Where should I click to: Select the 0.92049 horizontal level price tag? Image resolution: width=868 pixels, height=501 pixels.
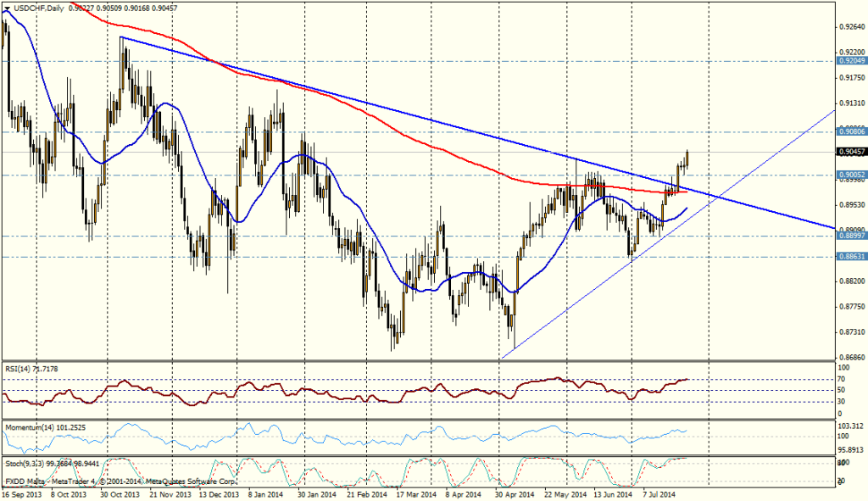coord(850,61)
